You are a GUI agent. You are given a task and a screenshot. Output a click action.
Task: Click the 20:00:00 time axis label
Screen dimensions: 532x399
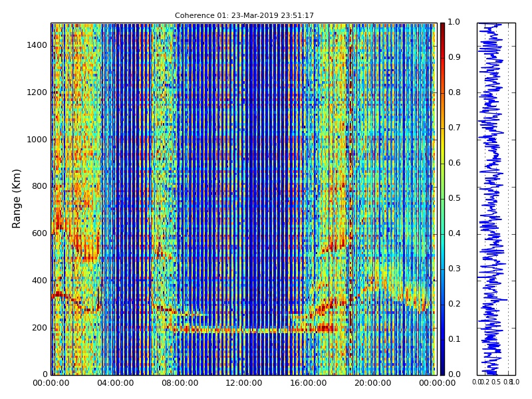click(x=373, y=384)
